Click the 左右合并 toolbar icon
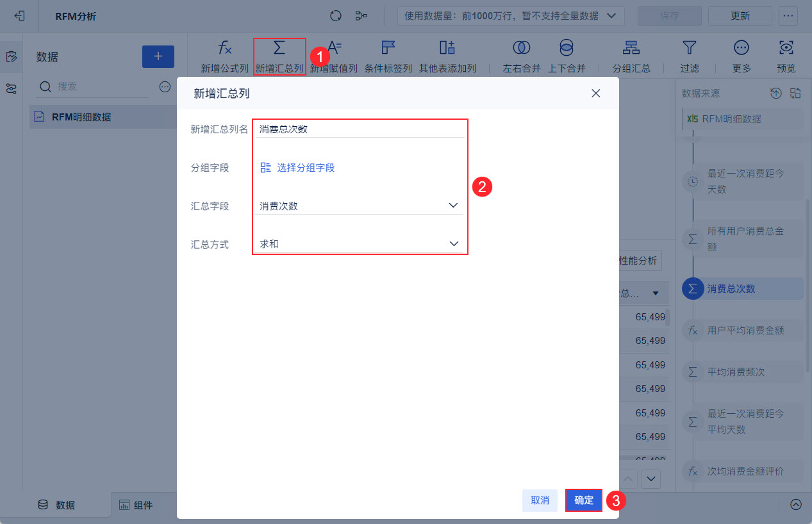The image size is (812, 524). click(x=522, y=56)
